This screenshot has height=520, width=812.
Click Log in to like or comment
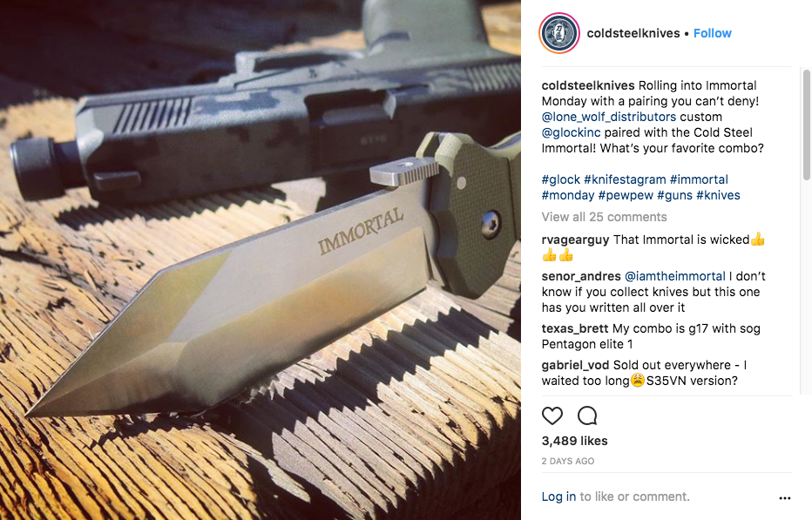coord(558,496)
